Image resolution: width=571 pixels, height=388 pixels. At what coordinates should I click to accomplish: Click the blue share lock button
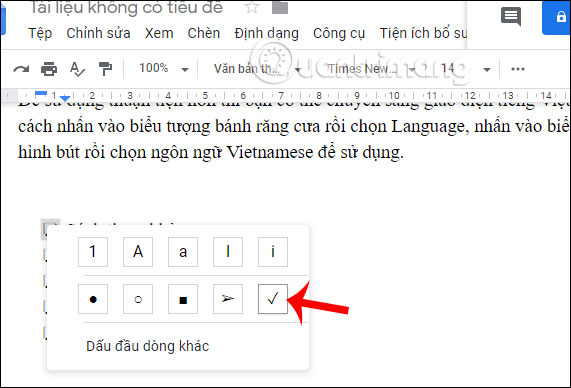pos(556,17)
